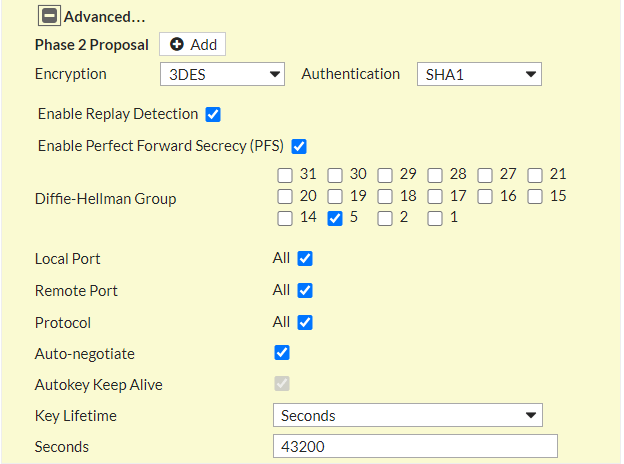Enable Diffie-Hellman Group 2
Viewport: 624px width, 464px height.
[385, 218]
